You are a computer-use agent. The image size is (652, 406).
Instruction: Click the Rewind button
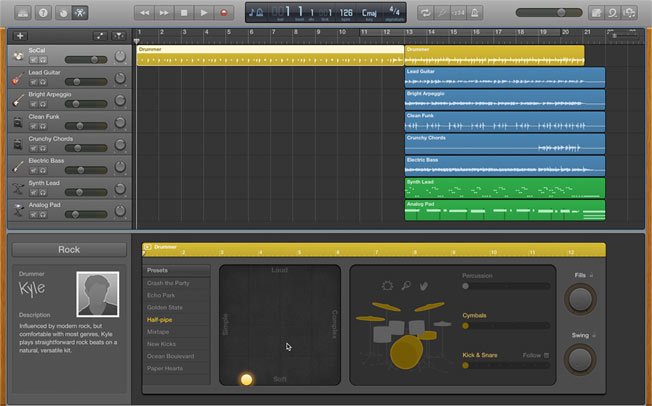(x=144, y=13)
